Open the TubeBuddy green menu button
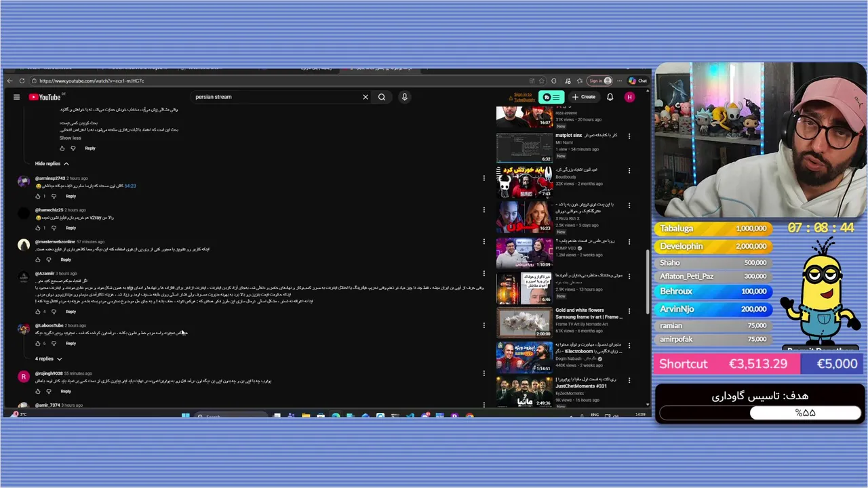This screenshot has height=488, width=868. [551, 97]
